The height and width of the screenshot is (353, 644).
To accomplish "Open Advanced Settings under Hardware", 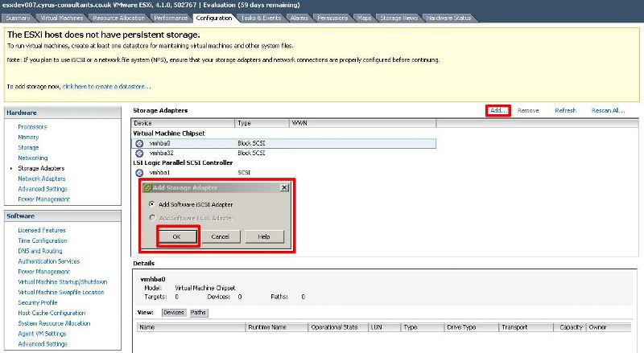I will [43, 189].
